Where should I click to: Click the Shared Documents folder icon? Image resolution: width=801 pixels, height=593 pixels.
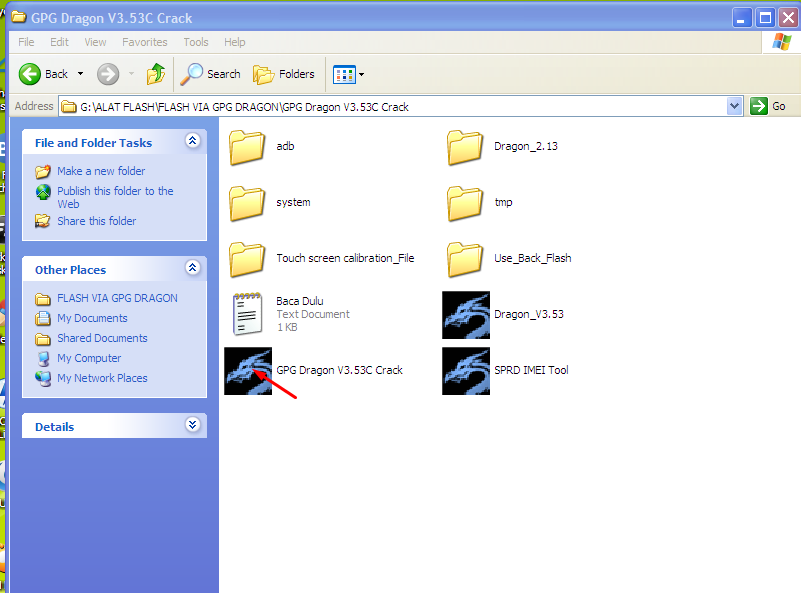(x=43, y=339)
